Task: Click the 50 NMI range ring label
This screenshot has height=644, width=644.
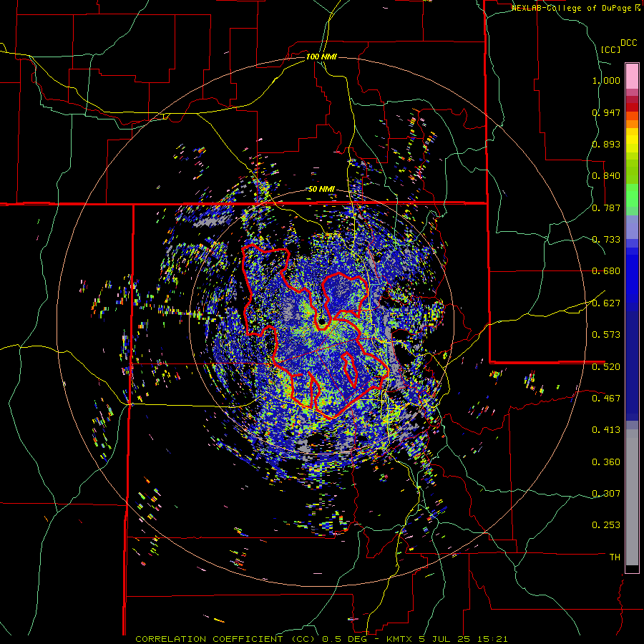Action: [321, 189]
